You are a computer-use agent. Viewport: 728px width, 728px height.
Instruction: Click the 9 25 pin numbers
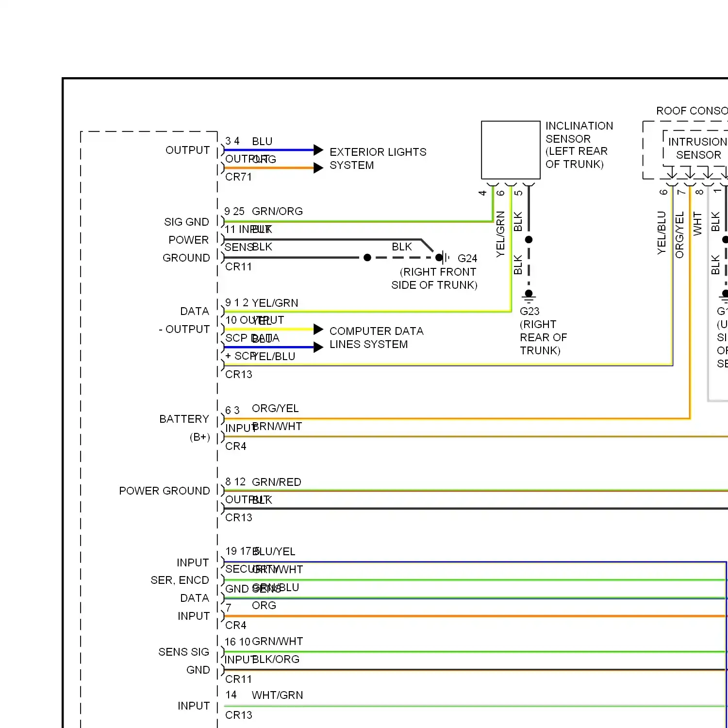[234, 212]
